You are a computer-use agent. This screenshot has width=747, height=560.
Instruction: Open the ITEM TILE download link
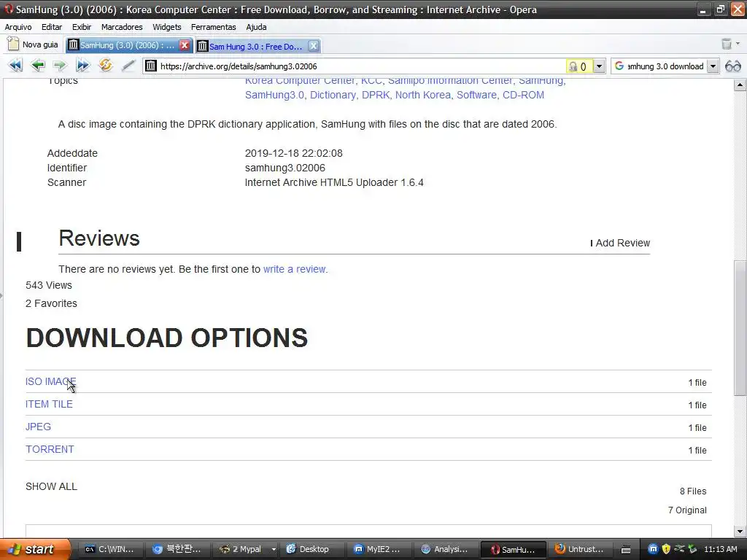pos(49,404)
